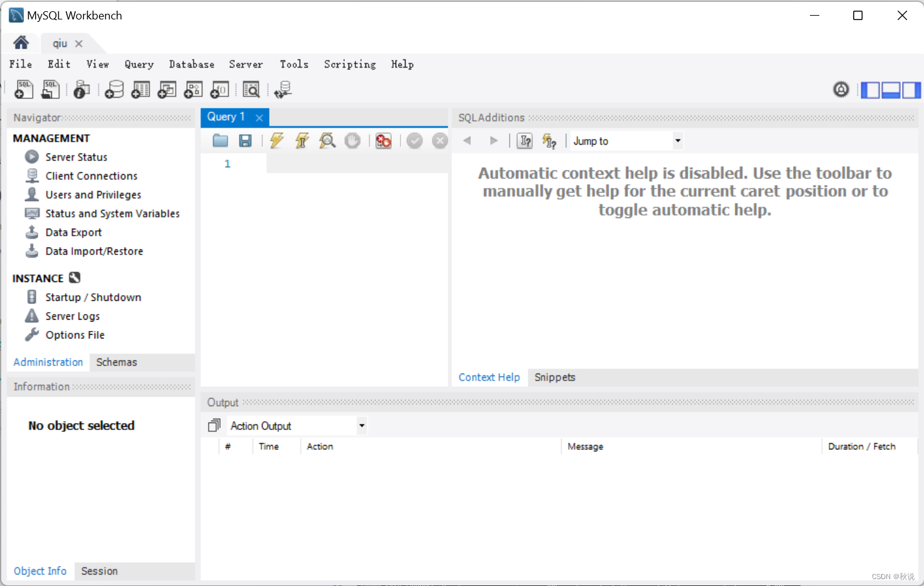Go back in context help
Screen dimensions: 924x586
[x=467, y=140]
